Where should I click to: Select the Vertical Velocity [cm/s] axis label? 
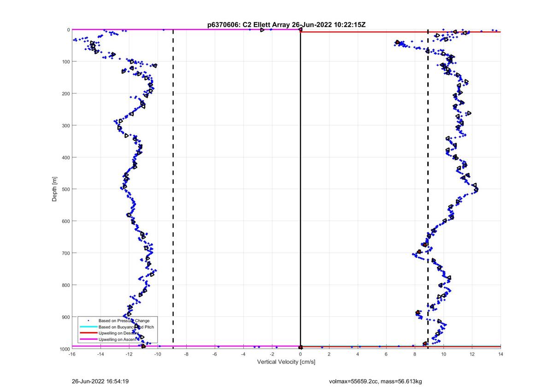[x=286, y=362]
